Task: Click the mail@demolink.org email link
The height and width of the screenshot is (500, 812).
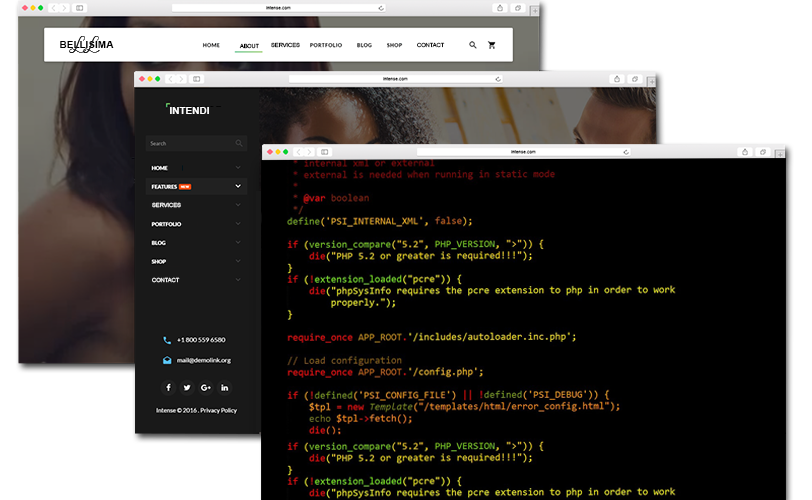Action: (x=204, y=360)
